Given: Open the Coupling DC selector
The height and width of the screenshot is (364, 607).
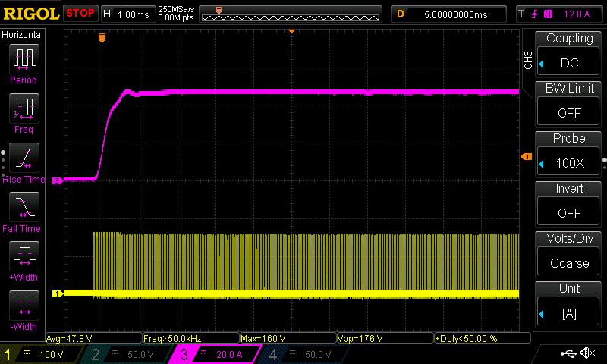Looking at the screenshot, I should (x=570, y=52).
